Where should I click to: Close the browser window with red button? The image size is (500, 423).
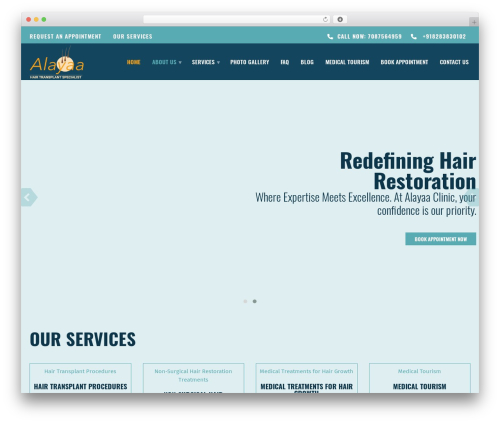tap(29, 19)
